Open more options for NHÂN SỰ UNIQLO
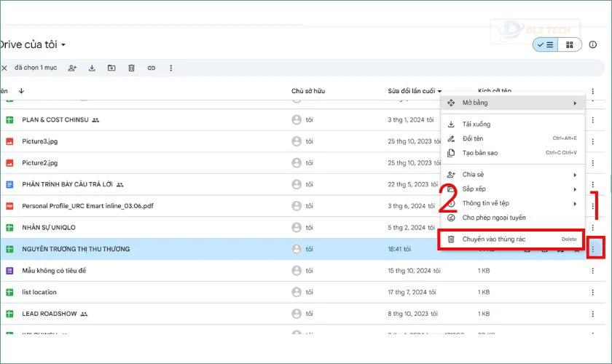Viewport: 612px width, 364px height. (x=592, y=227)
